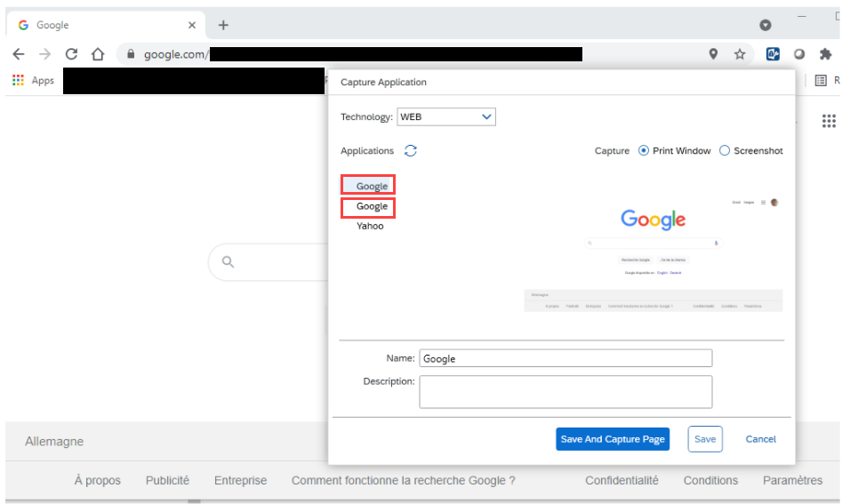Screen dimensions: 842x504
Task: Open the Paramètres footer link
Action: [x=792, y=480]
